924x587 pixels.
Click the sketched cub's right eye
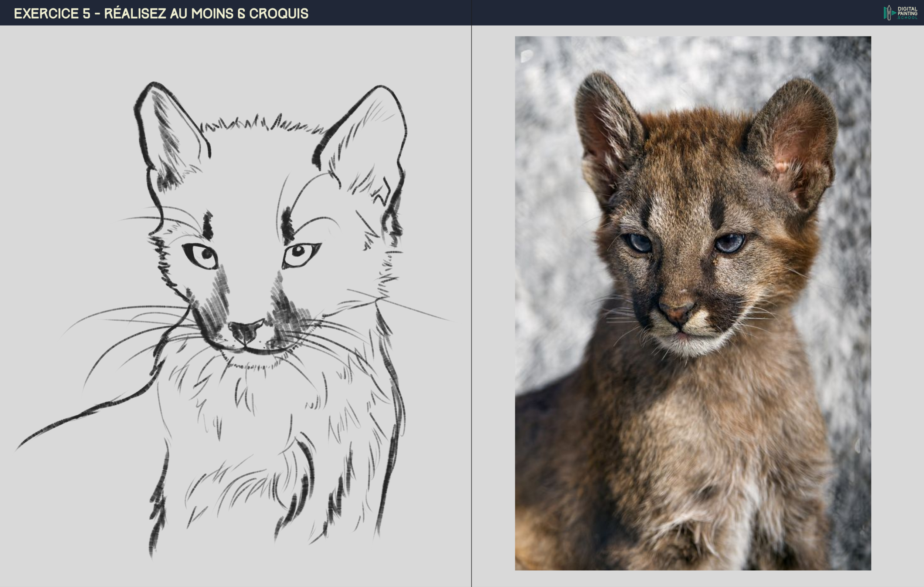(300, 254)
